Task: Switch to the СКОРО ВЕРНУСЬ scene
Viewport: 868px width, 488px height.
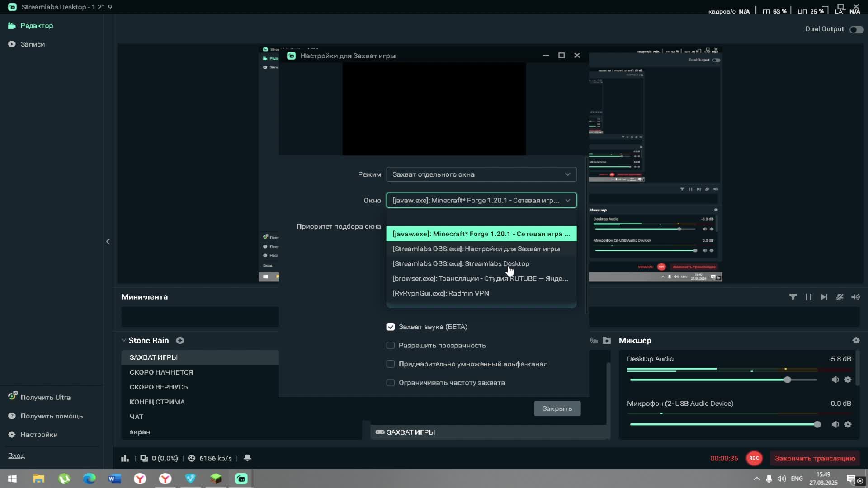Action: (200, 387)
